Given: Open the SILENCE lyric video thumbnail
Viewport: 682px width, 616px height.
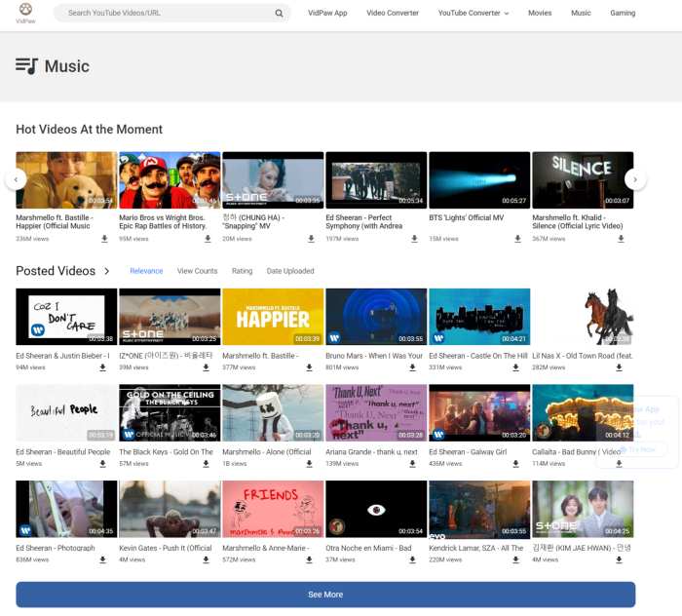Looking at the screenshot, I should [583, 180].
